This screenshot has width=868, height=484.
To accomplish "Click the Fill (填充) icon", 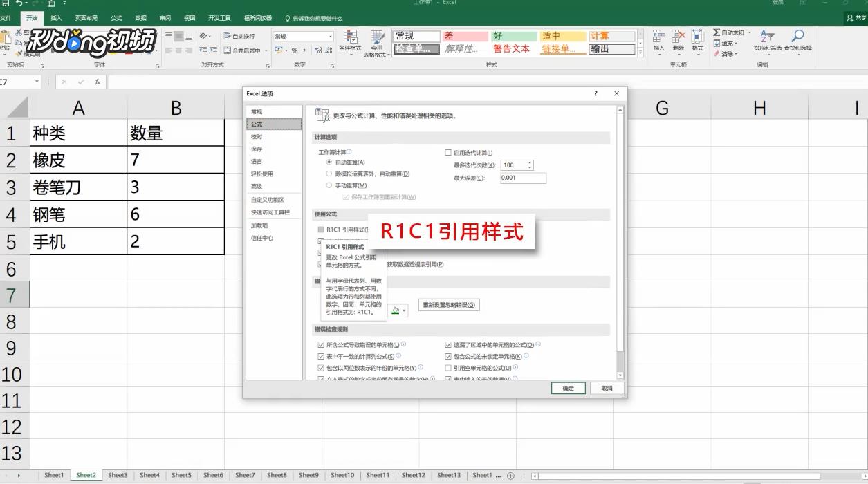I will [717, 43].
